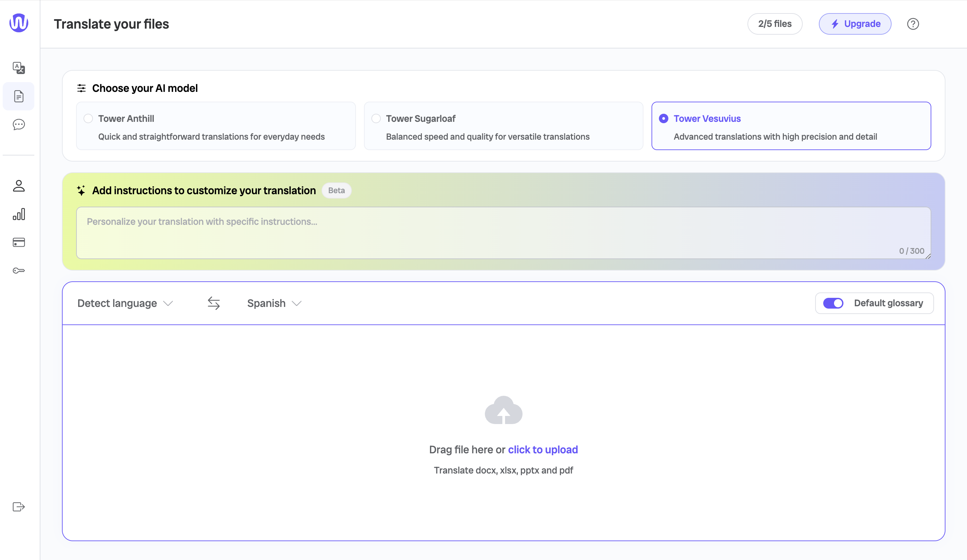This screenshot has width=967, height=560.
Task: Open the user profile sidebar icon
Action: pyautogui.click(x=19, y=186)
